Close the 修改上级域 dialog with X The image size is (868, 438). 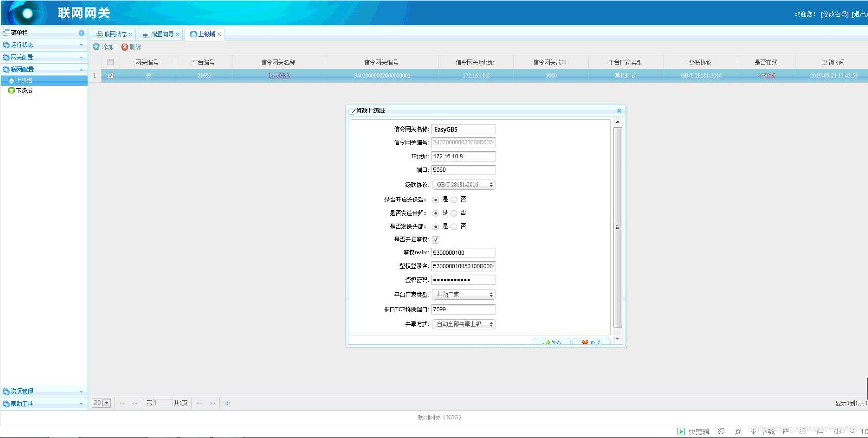pyautogui.click(x=619, y=111)
